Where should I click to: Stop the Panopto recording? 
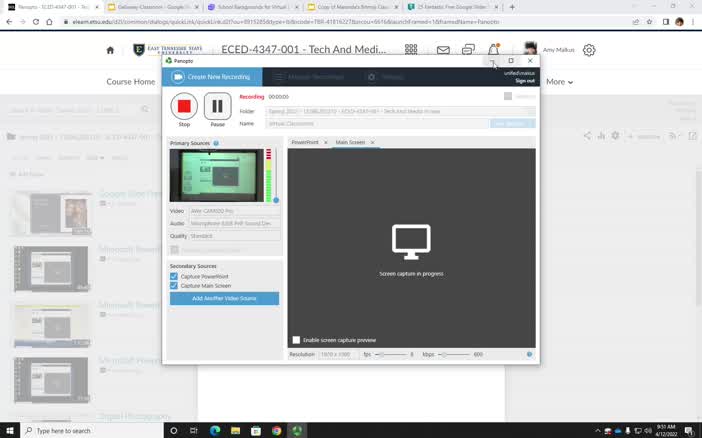(184, 106)
